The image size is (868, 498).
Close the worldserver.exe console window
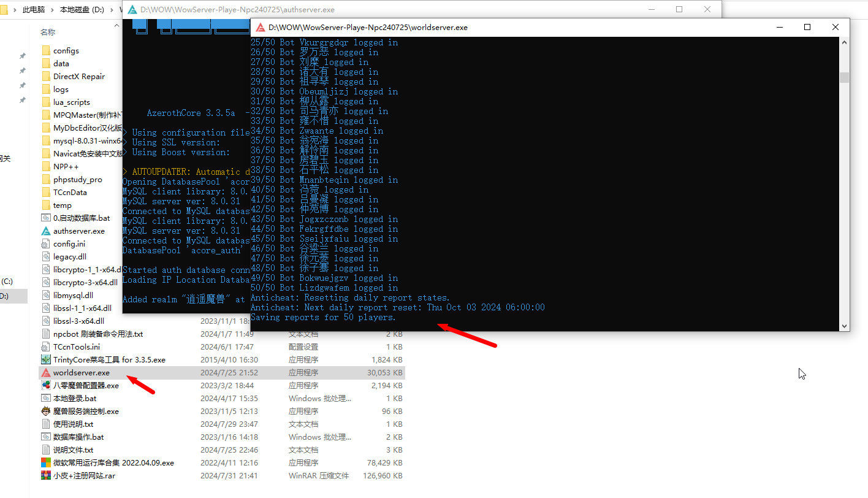point(836,27)
